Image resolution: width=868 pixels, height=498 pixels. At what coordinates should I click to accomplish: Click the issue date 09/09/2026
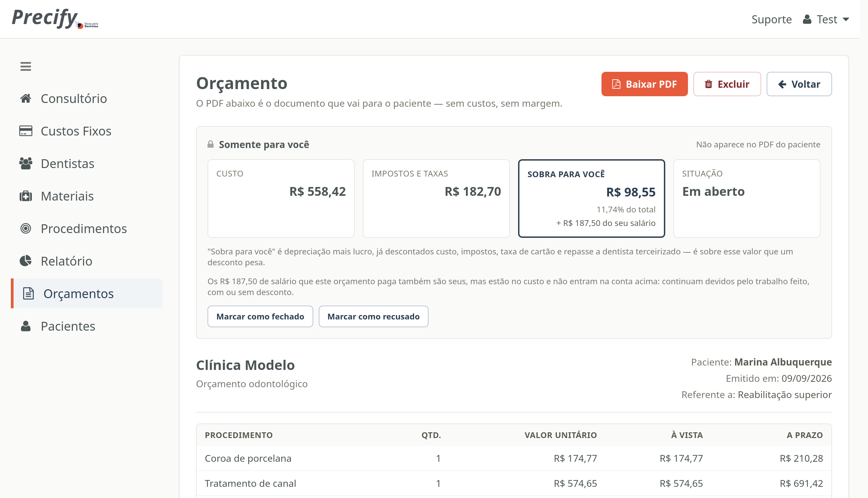[807, 378]
